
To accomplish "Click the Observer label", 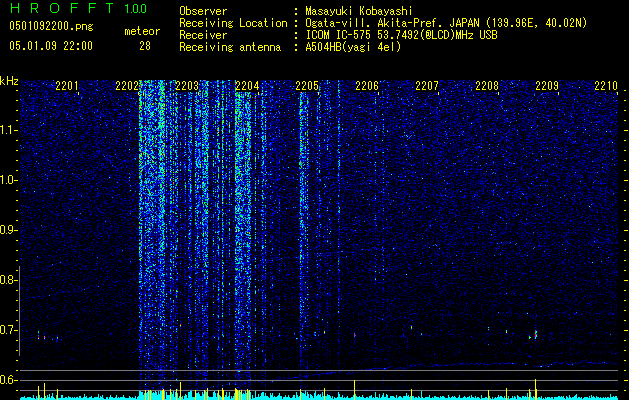I will (203, 11).
